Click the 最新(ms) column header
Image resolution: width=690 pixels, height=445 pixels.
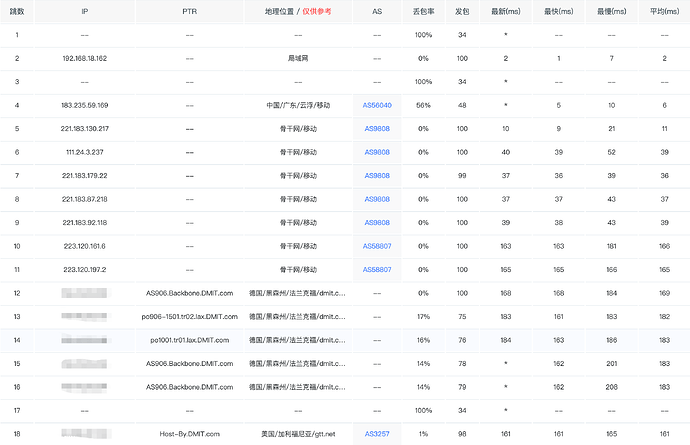506,11
